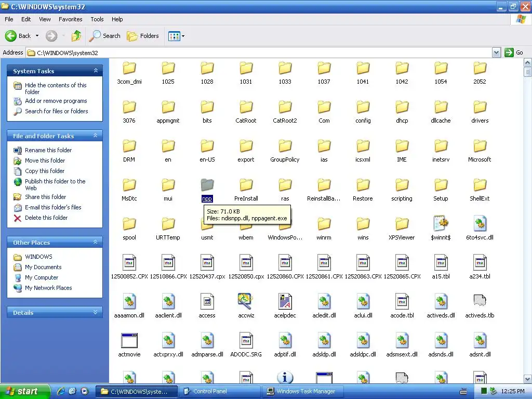The height and width of the screenshot is (399, 532).
Task: Click Delete this folder link
Action: point(46,218)
